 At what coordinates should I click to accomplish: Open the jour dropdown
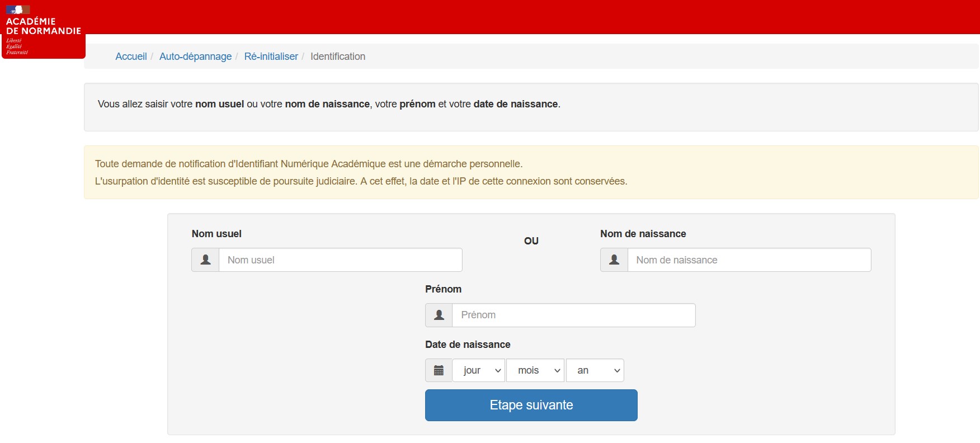pyautogui.click(x=479, y=370)
